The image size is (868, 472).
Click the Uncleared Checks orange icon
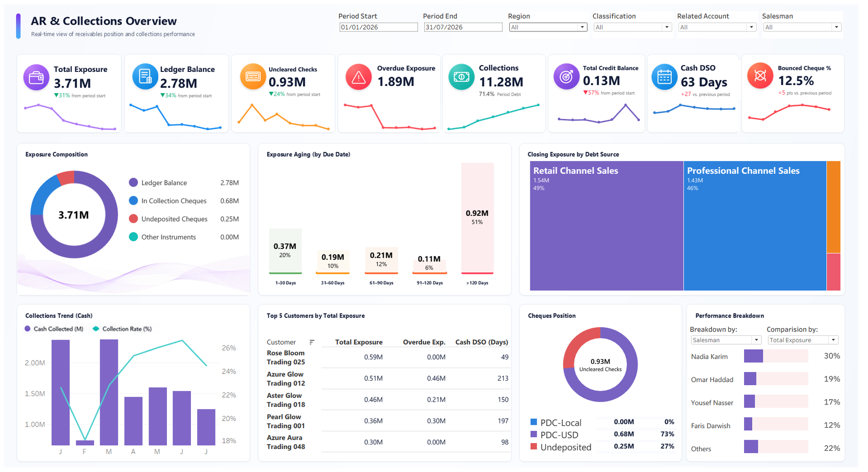point(253,76)
